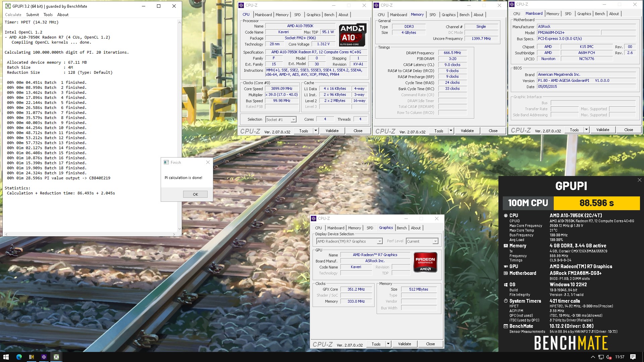Click CPU-Z Memory window title icon

coord(376,5)
